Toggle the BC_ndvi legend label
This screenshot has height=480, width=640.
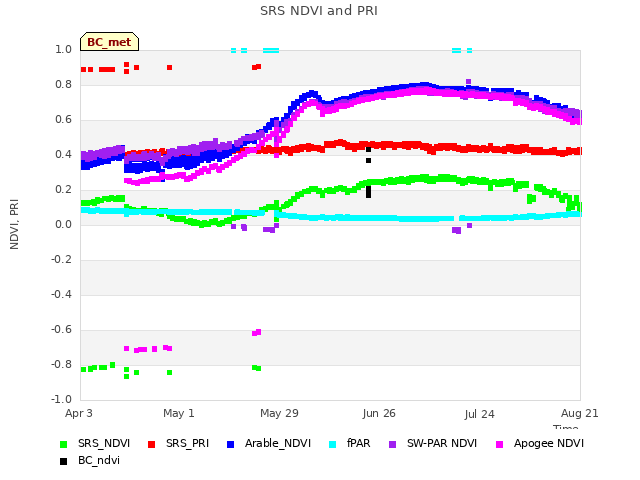tap(99, 460)
